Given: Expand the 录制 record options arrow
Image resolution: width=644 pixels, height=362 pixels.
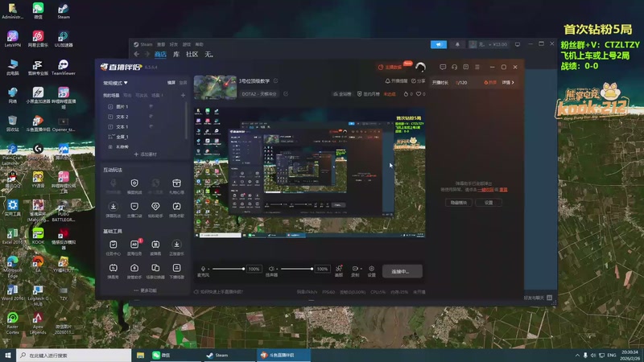Looking at the screenshot, I should point(361,269).
